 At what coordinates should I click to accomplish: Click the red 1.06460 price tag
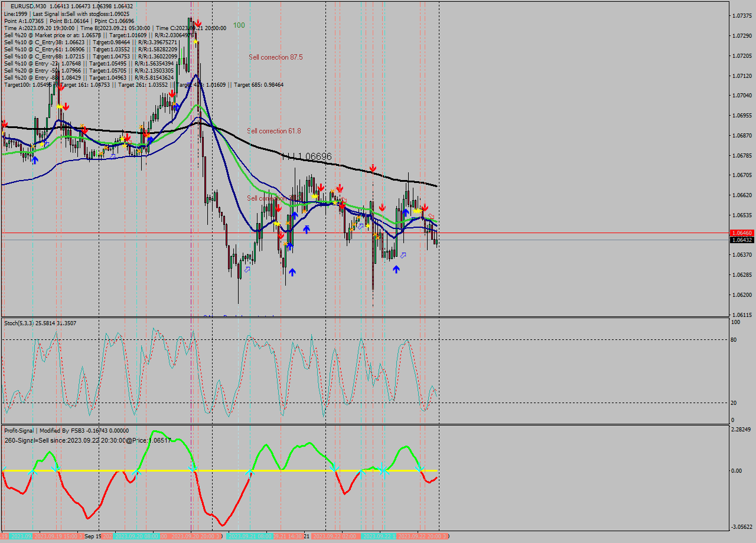[x=742, y=233]
